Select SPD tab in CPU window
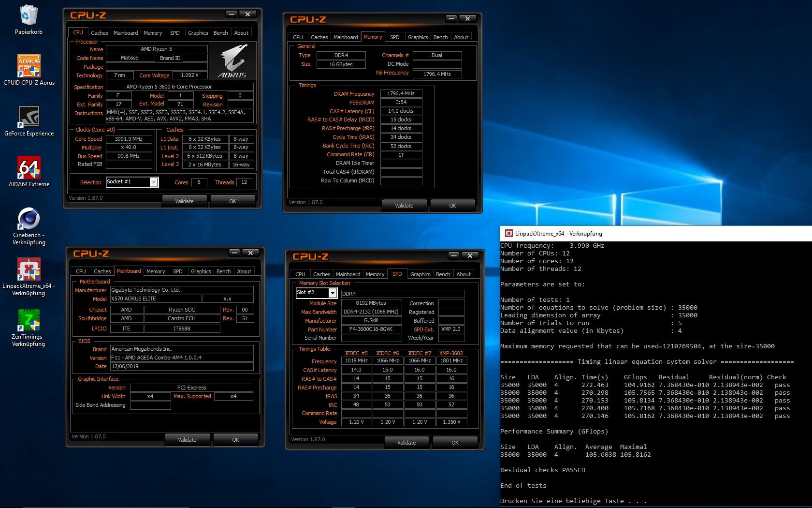Viewport: 812px width, 508px height. tap(175, 33)
